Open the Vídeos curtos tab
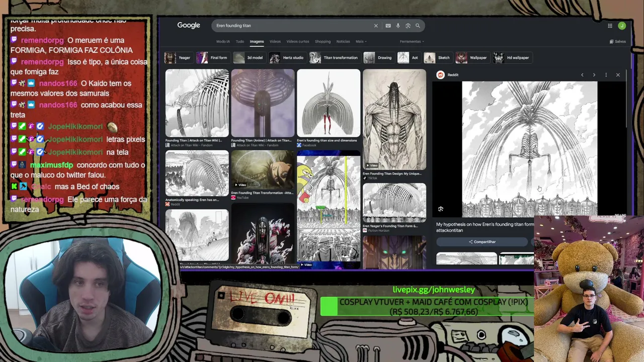The width and height of the screenshot is (644, 362). tap(298, 42)
